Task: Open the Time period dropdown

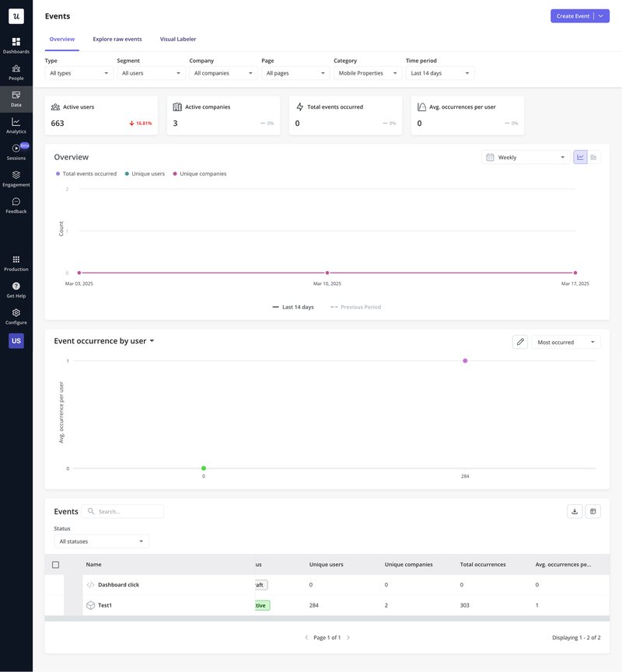Action: pos(439,72)
